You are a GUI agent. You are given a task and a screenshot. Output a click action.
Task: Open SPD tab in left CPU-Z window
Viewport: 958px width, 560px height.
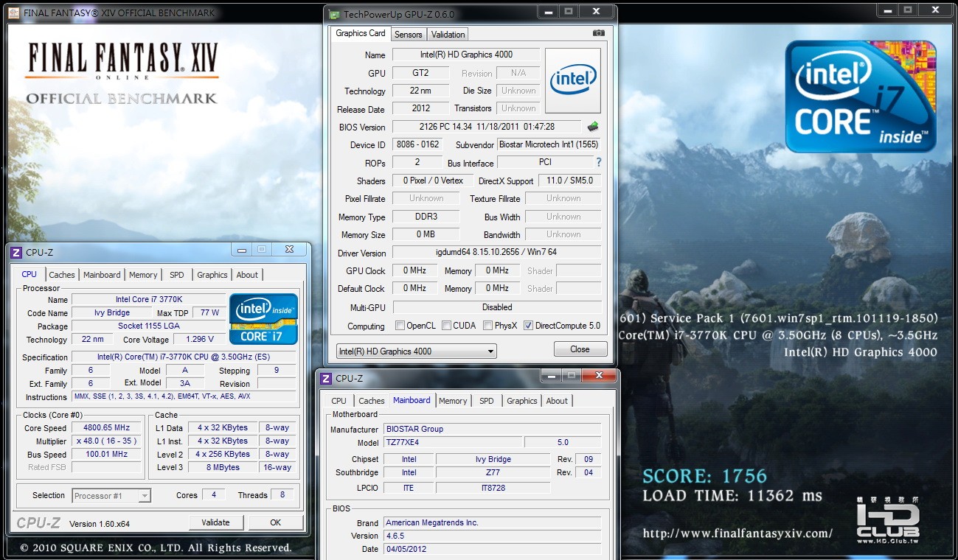click(x=177, y=275)
